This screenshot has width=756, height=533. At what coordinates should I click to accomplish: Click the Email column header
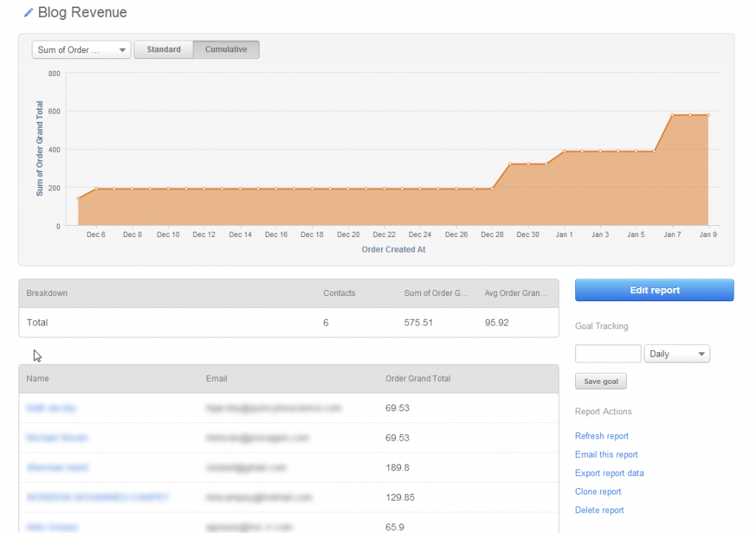click(x=216, y=379)
